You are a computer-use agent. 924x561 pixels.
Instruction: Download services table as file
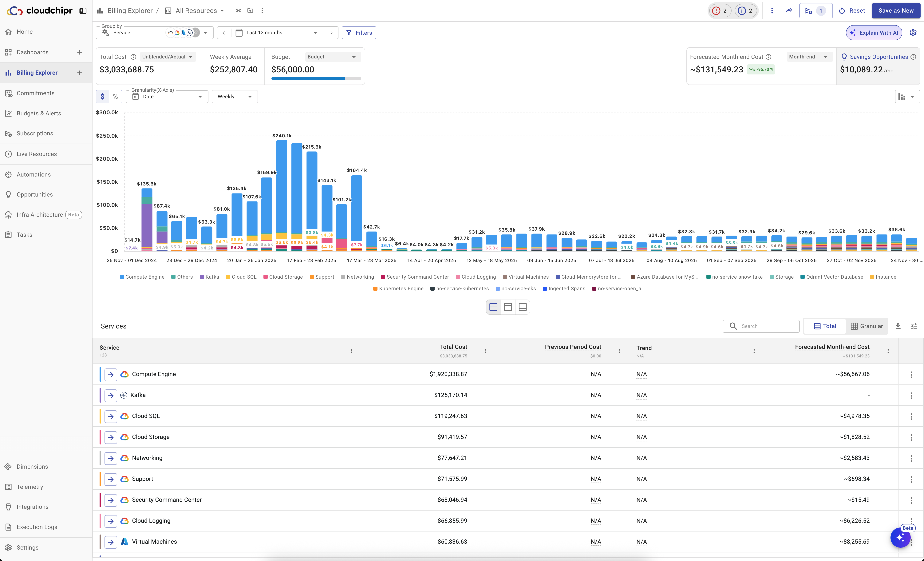(x=898, y=326)
